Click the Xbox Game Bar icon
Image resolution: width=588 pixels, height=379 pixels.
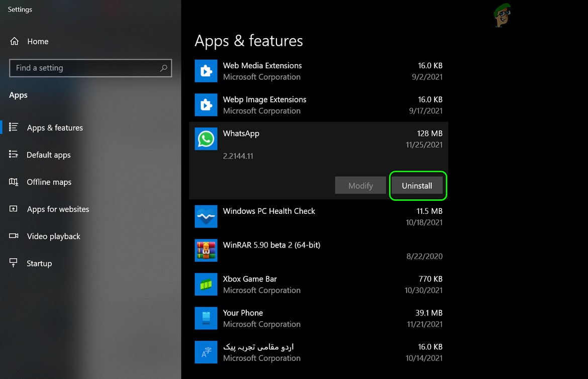206,284
